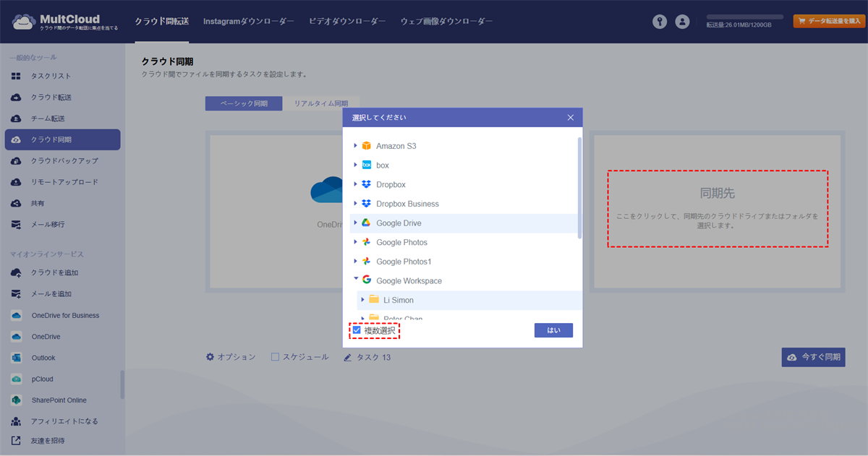
Task: Click the Amazon S3 icon
Action: (367, 146)
